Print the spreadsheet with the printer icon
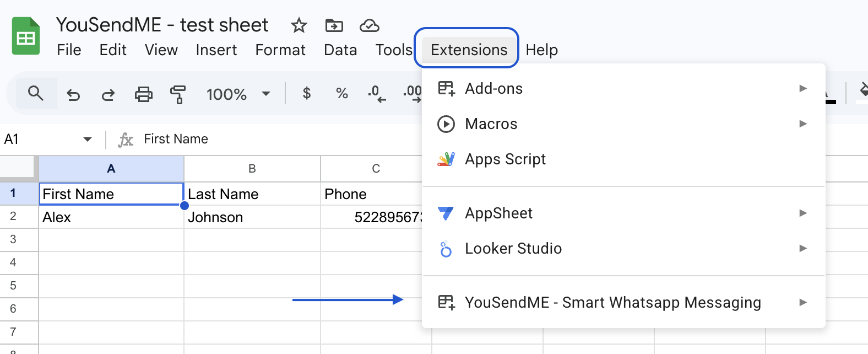The height and width of the screenshot is (354, 868). (x=144, y=94)
